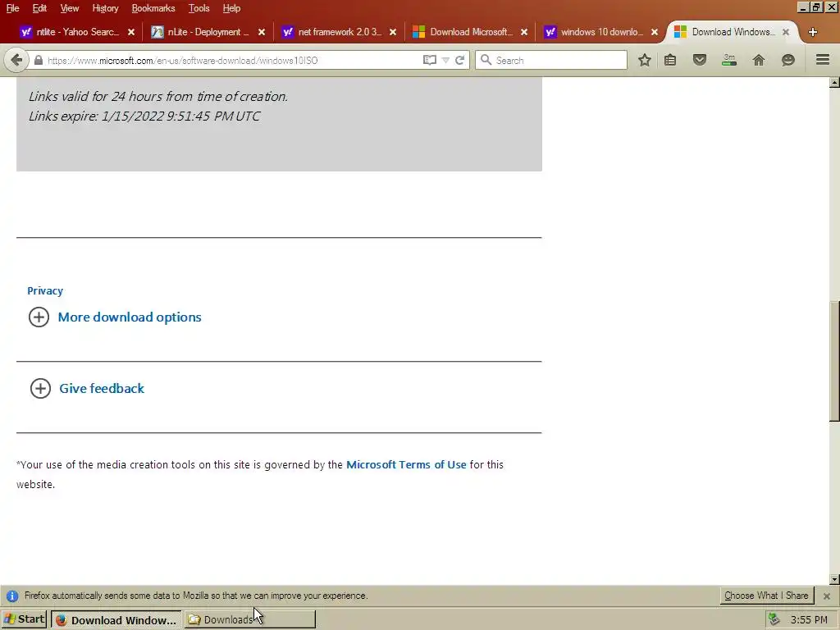Open the Downloads taskbar window button
840x630 pixels.
coord(250,620)
